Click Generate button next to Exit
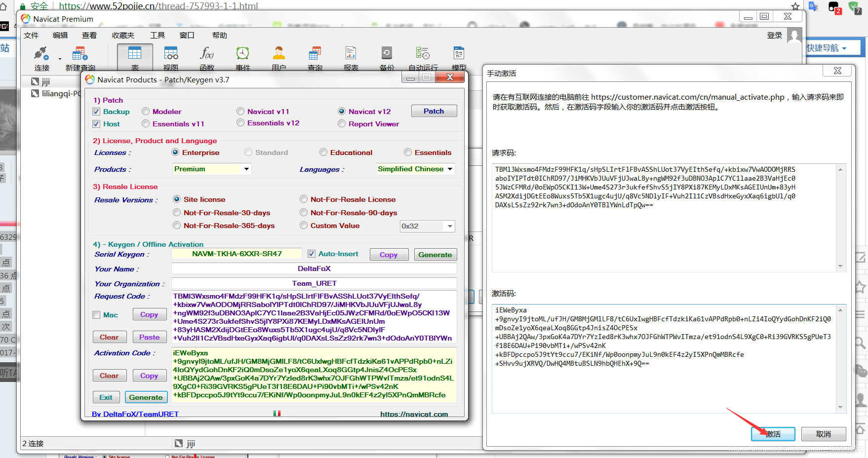The image size is (868, 458). pos(146,397)
